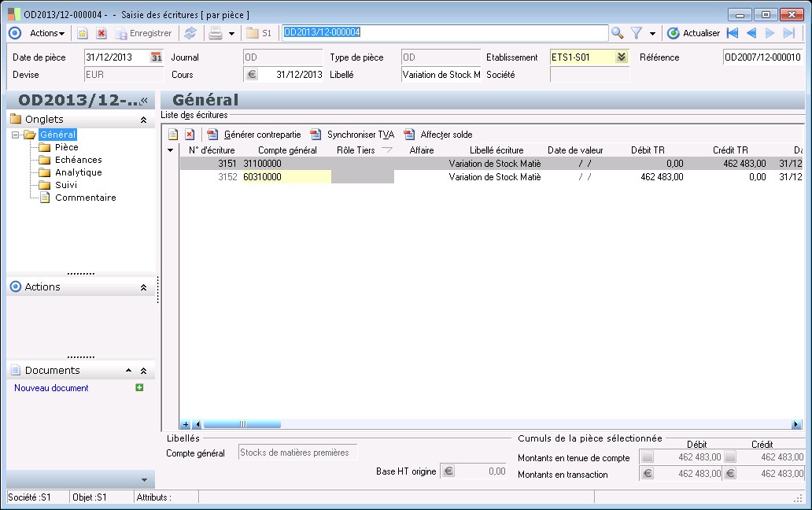Click the euro icon beside Base HT origine

[x=449, y=471]
